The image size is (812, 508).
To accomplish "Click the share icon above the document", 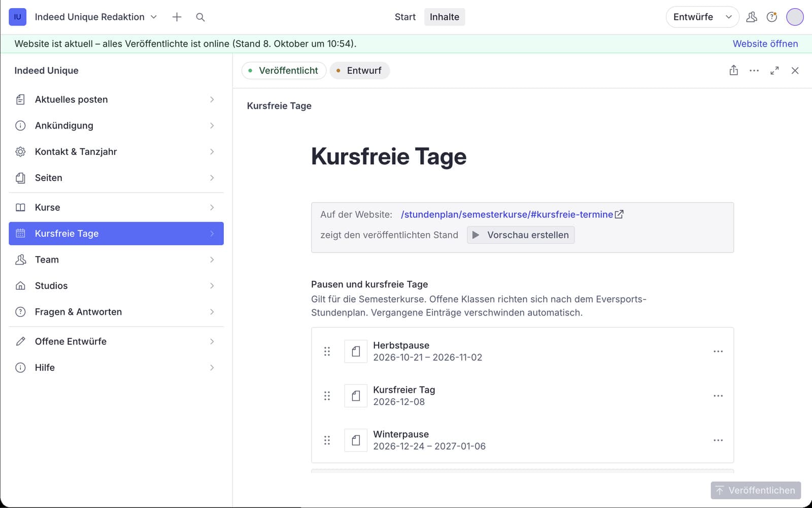I will [734, 71].
